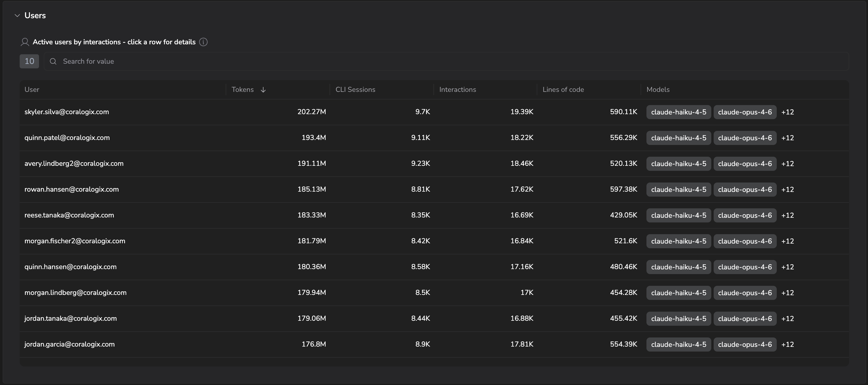
Task: Click the 8.44K CLI sessions value
Action: point(421,318)
